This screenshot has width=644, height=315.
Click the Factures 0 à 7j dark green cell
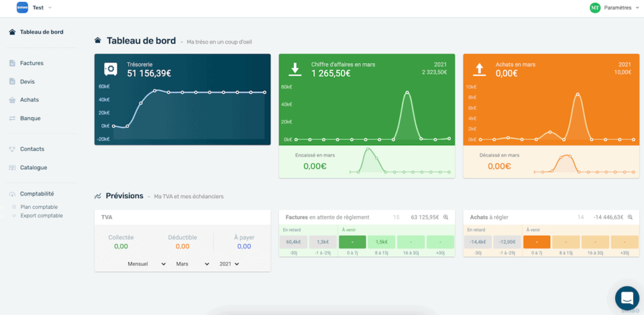(x=352, y=242)
